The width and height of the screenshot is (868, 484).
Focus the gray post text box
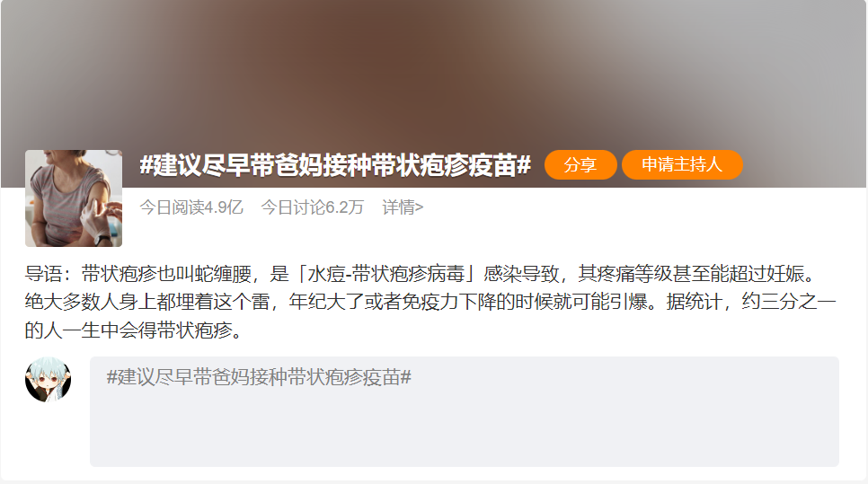465,411
